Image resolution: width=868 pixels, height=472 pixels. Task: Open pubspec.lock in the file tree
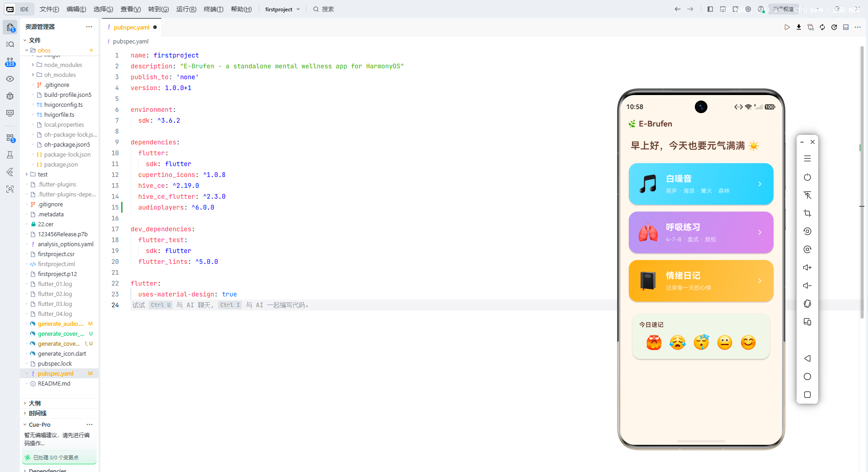click(x=55, y=363)
